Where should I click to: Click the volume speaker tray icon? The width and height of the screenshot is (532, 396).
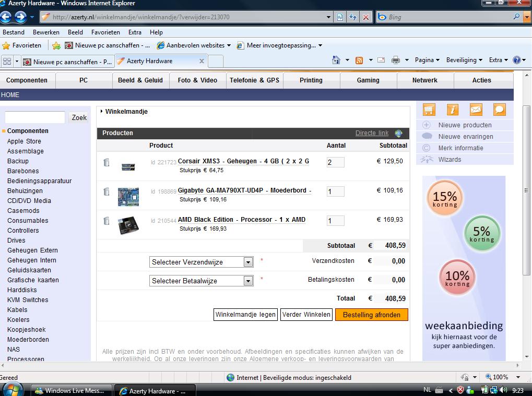click(x=504, y=390)
